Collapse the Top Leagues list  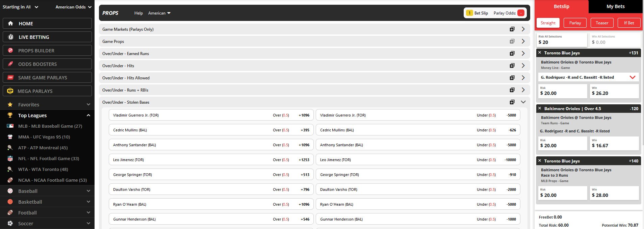coord(88,116)
